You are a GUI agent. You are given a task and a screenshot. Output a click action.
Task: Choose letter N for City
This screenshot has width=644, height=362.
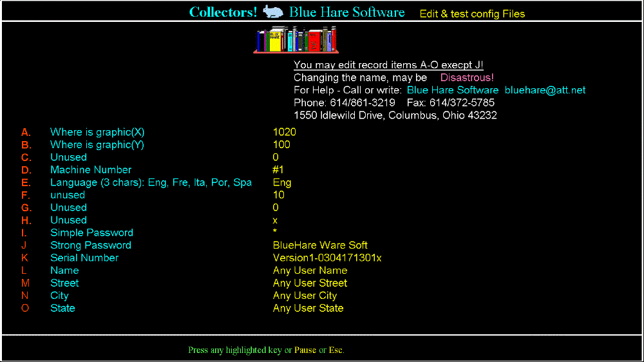pos(24,296)
